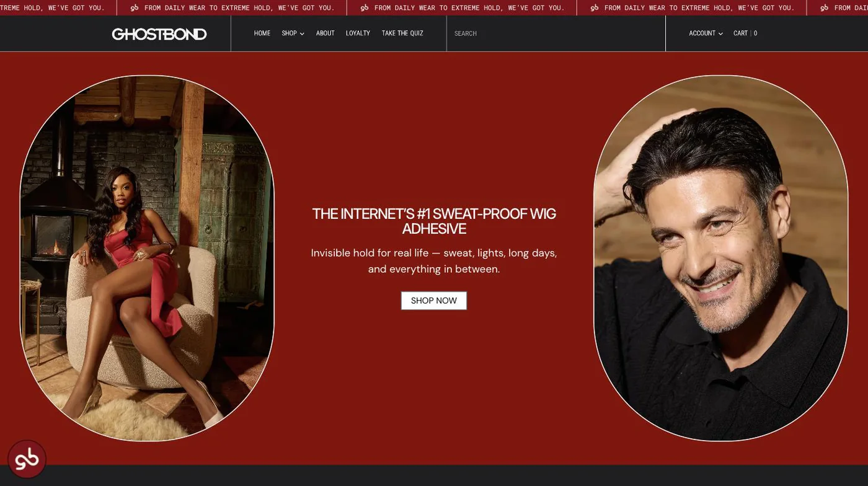Open the Cart
The height and width of the screenshot is (486, 868).
coord(745,33)
